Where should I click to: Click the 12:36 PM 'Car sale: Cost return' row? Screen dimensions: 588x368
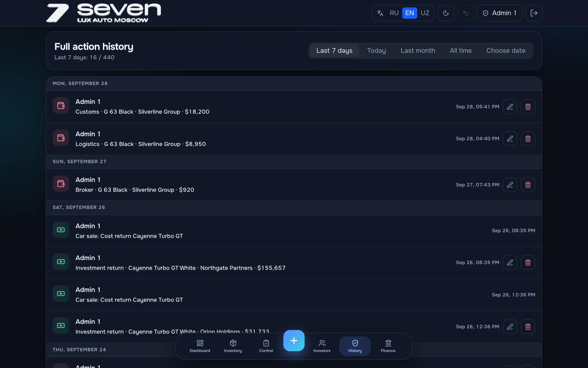coord(294,295)
